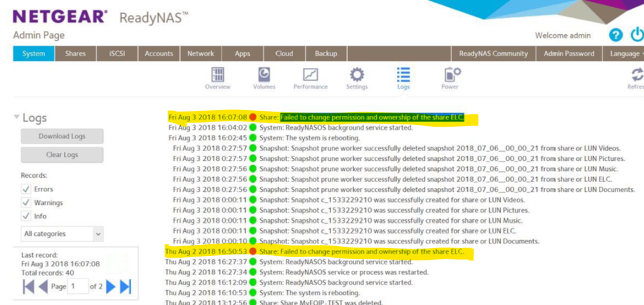Open the Power section icon
This screenshot has height=305, width=644.
[x=452, y=74]
